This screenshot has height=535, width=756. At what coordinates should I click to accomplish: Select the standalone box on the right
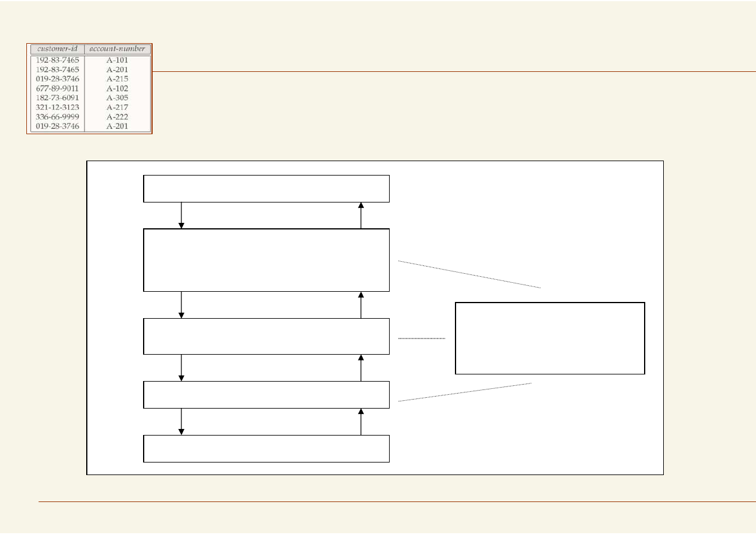click(549, 338)
